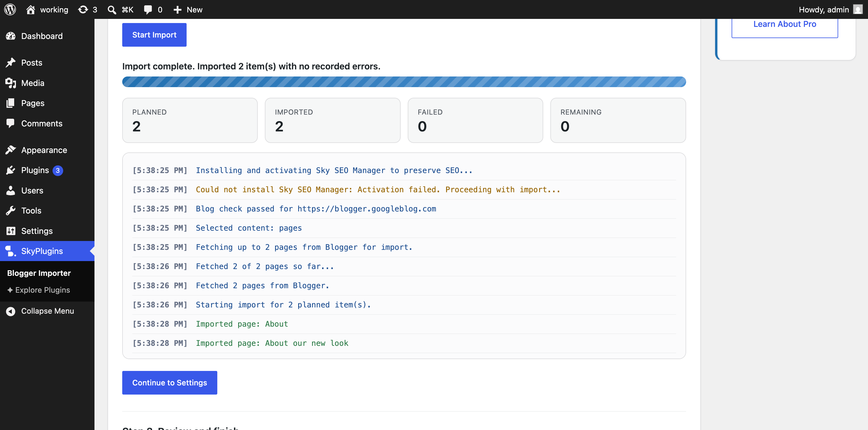Click 'Imported page: About our new look' line
The height and width of the screenshot is (430, 868).
404,343
